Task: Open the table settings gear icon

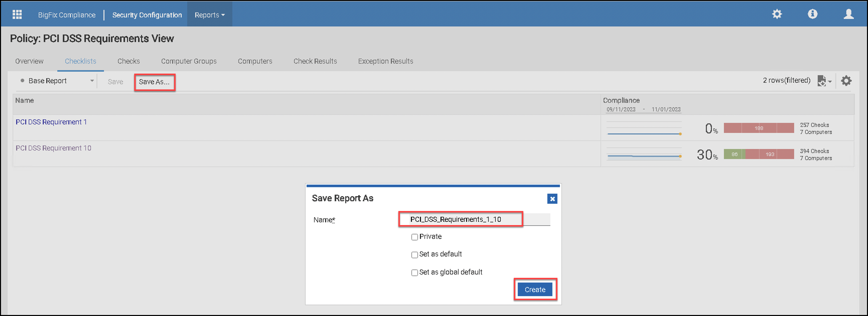Action: [x=846, y=81]
